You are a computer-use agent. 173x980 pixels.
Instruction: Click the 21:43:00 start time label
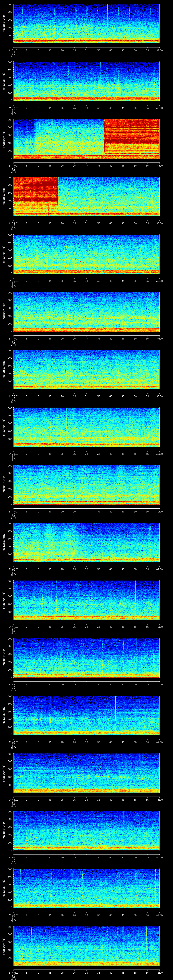(x=13, y=742)
